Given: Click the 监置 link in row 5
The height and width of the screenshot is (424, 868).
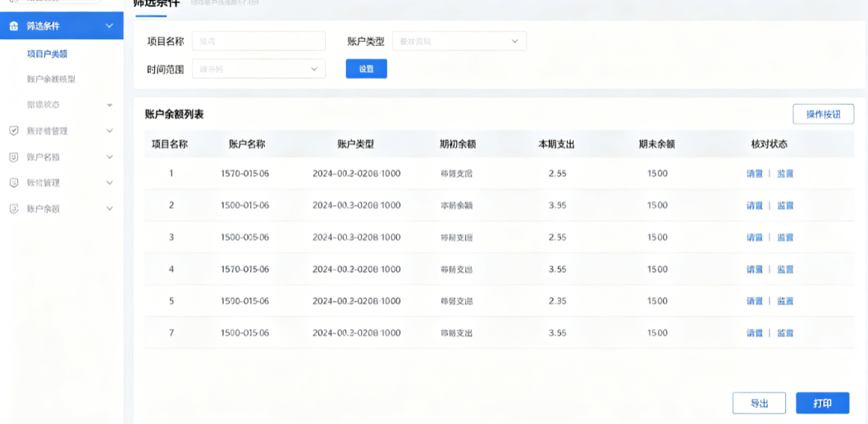Looking at the screenshot, I should click(785, 301).
